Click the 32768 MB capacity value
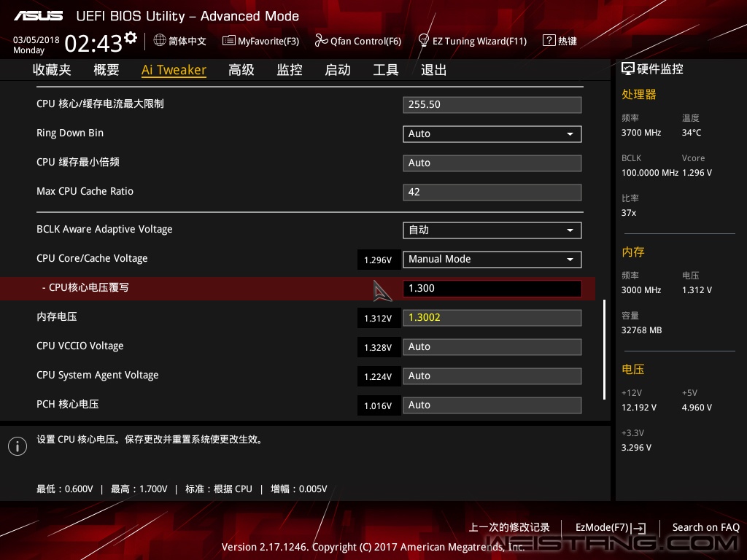Screen dimensions: 747x560 [642, 330]
